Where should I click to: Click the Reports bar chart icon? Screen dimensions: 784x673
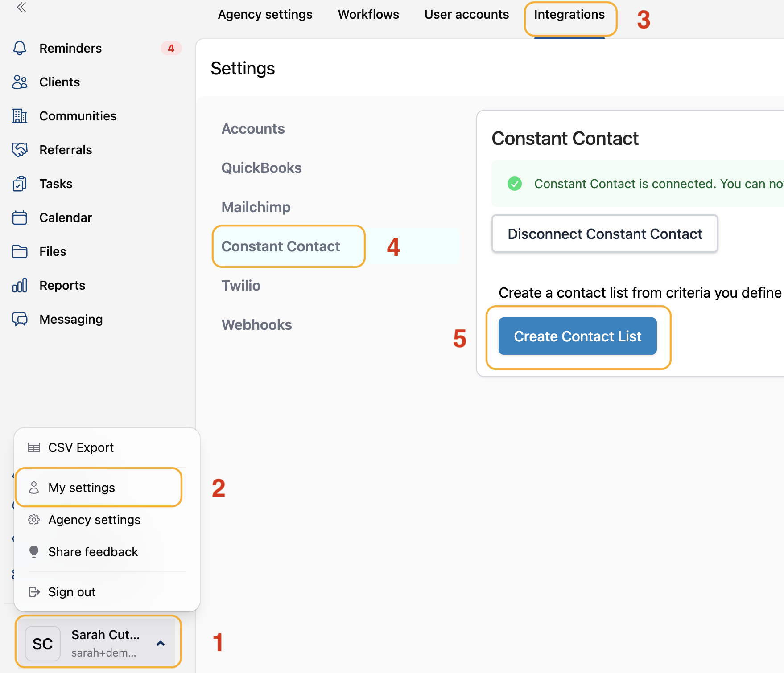pos(20,285)
